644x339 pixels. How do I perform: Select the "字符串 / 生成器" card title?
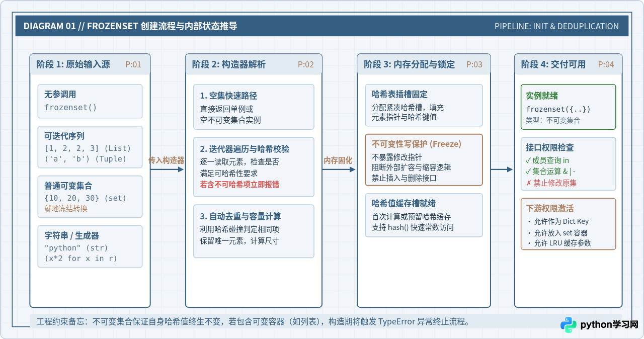coord(71,235)
